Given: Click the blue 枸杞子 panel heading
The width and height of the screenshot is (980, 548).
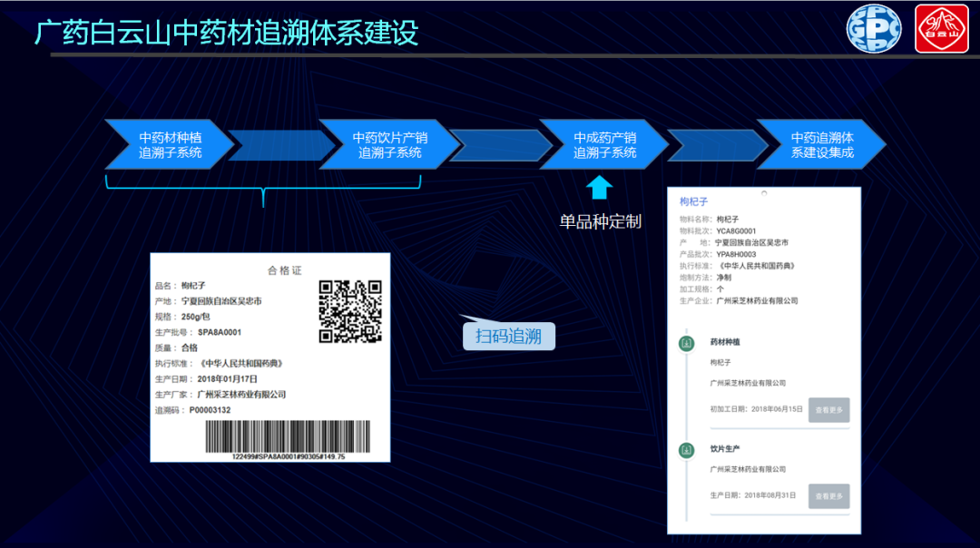Looking at the screenshot, I should pos(693,201).
